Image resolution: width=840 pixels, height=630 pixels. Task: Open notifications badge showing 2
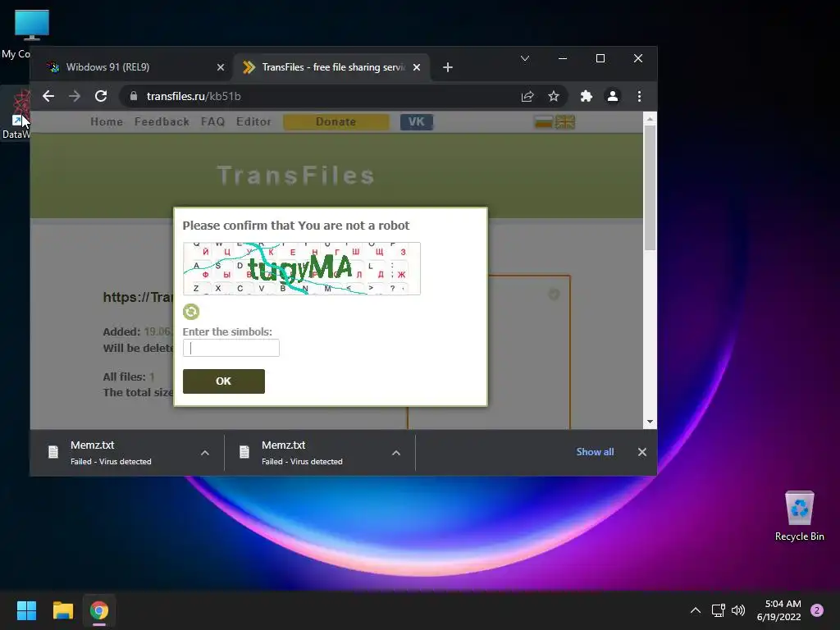pos(817,610)
